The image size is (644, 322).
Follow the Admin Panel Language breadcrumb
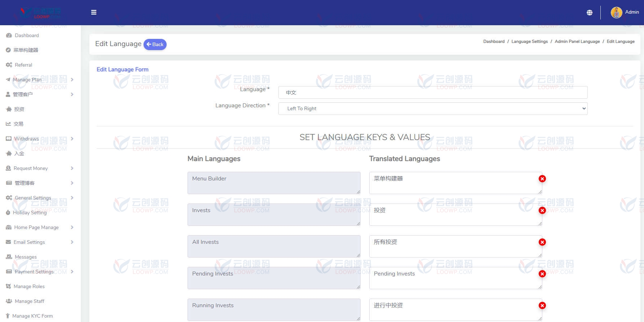click(x=577, y=41)
